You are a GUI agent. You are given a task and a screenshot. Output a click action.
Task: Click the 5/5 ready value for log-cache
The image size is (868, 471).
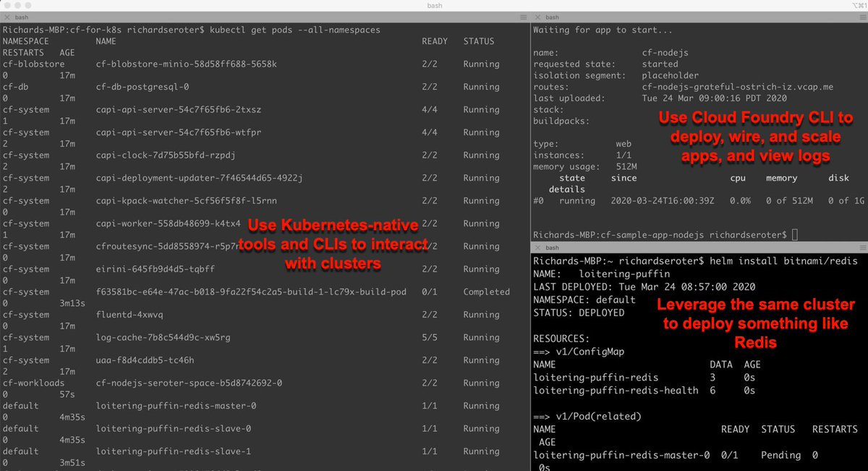(x=430, y=338)
